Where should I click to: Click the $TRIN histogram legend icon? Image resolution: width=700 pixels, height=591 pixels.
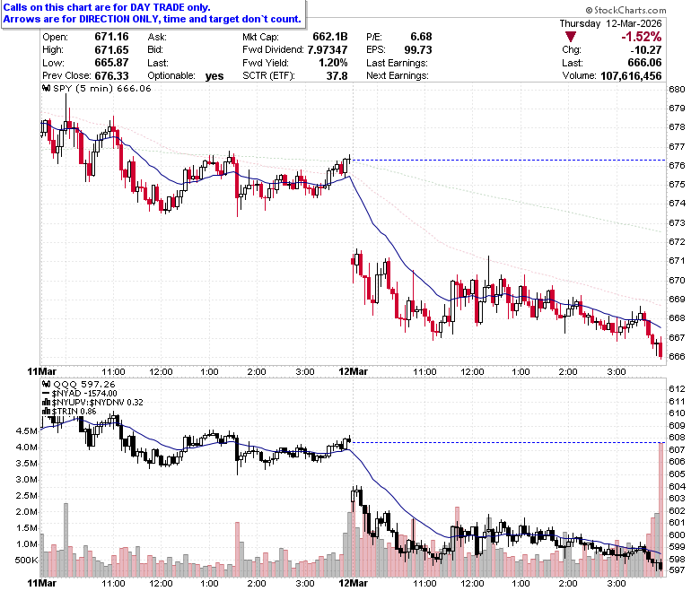coord(46,412)
